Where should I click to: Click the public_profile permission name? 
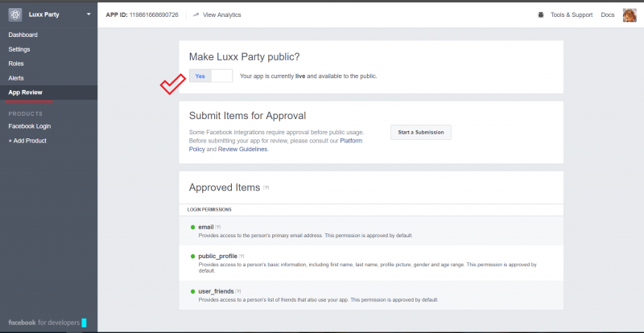pos(217,257)
